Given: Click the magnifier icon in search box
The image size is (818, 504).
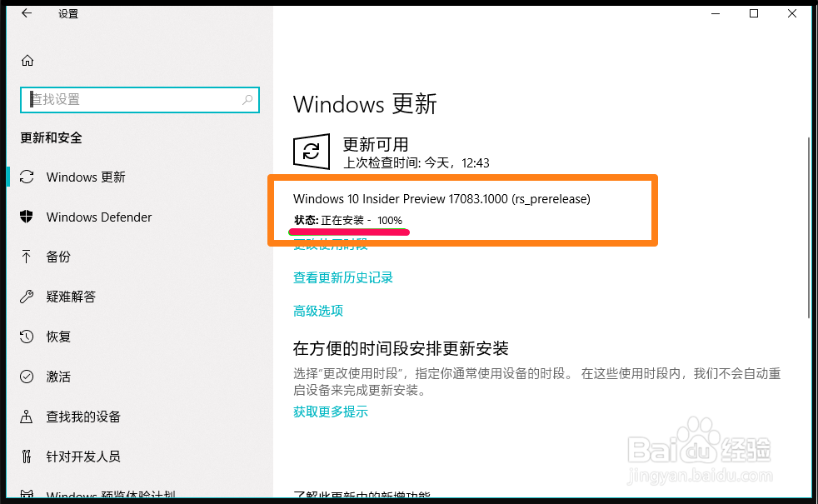Looking at the screenshot, I should click(247, 100).
